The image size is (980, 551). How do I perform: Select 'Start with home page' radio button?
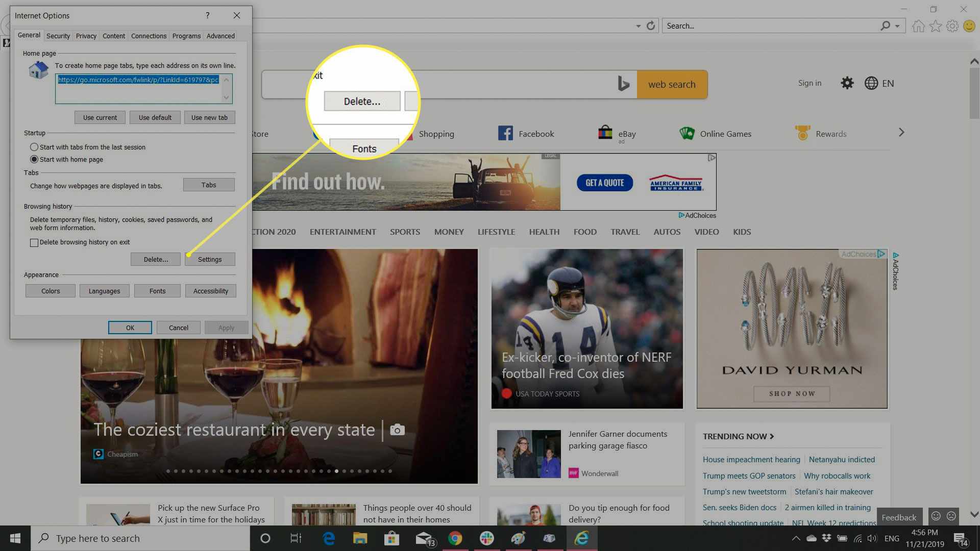pyautogui.click(x=34, y=159)
